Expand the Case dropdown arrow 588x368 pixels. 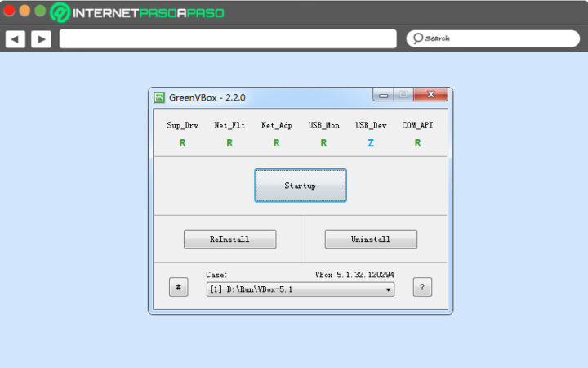[388, 289]
